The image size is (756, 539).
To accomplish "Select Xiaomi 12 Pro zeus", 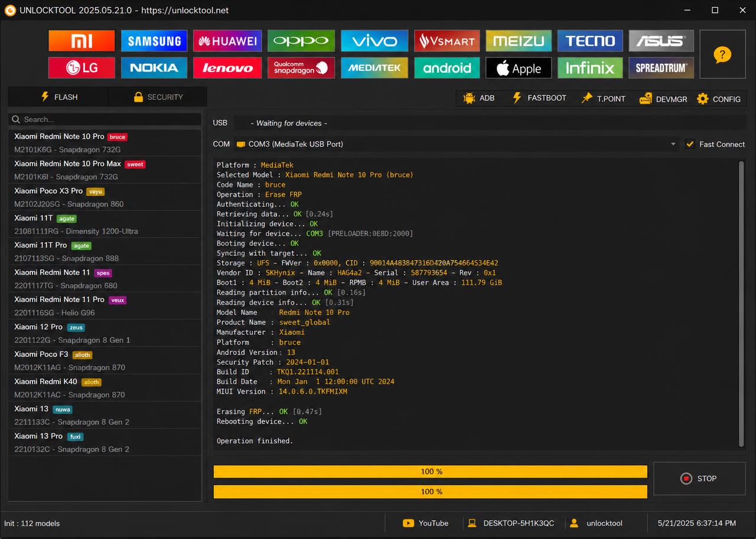I will (x=105, y=333).
